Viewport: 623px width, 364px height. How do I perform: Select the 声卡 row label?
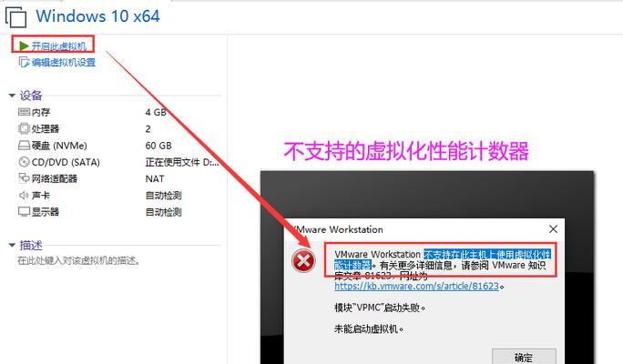click(41, 196)
